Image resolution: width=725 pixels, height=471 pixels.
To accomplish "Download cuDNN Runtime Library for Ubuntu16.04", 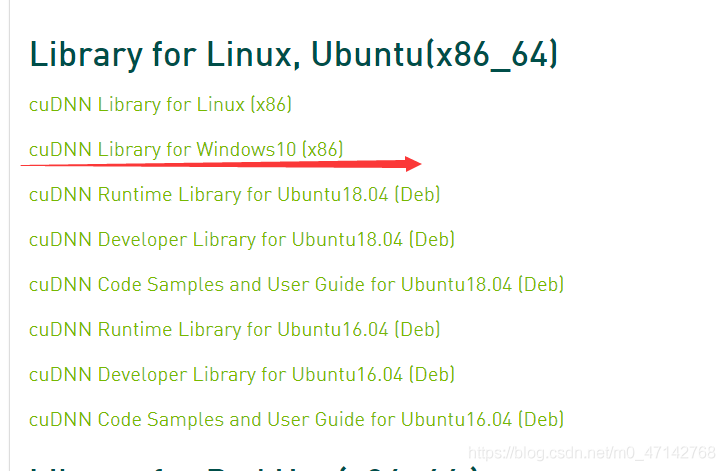I will 234,329.
